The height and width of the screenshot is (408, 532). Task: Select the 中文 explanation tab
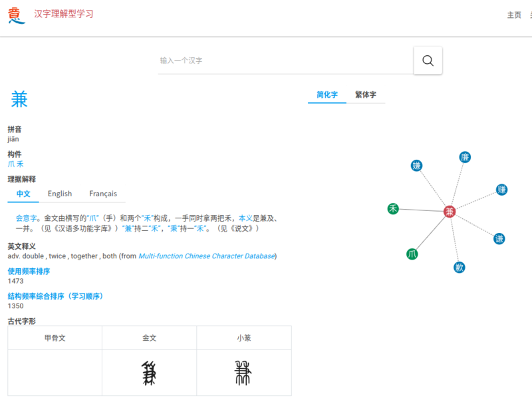tap(23, 194)
